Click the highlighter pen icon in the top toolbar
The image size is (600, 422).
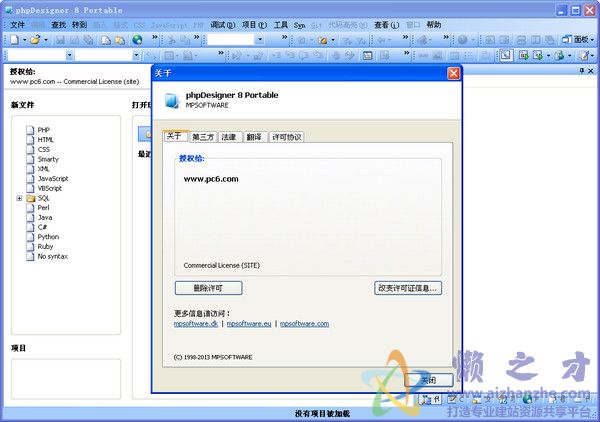(x=323, y=40)
